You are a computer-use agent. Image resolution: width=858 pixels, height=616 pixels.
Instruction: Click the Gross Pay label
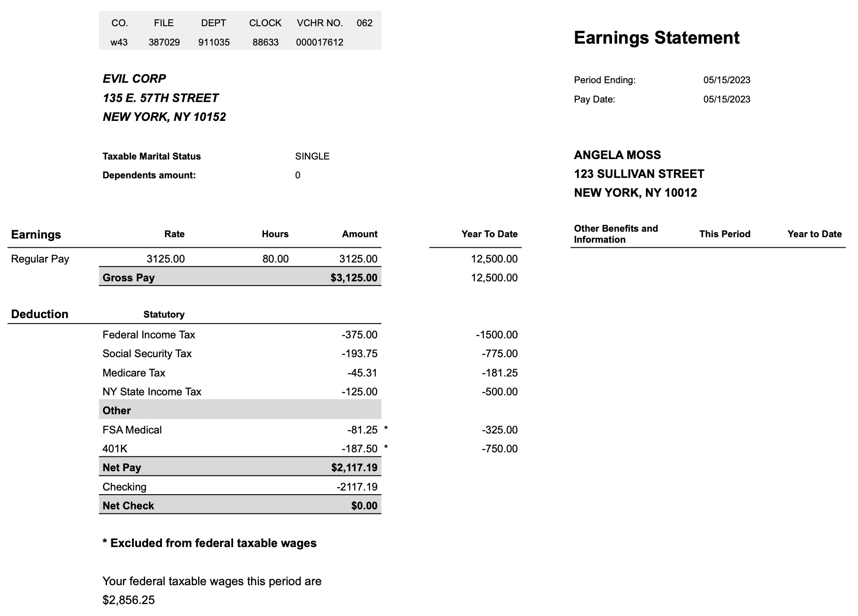pyautogui.click(x=129, y=278)
